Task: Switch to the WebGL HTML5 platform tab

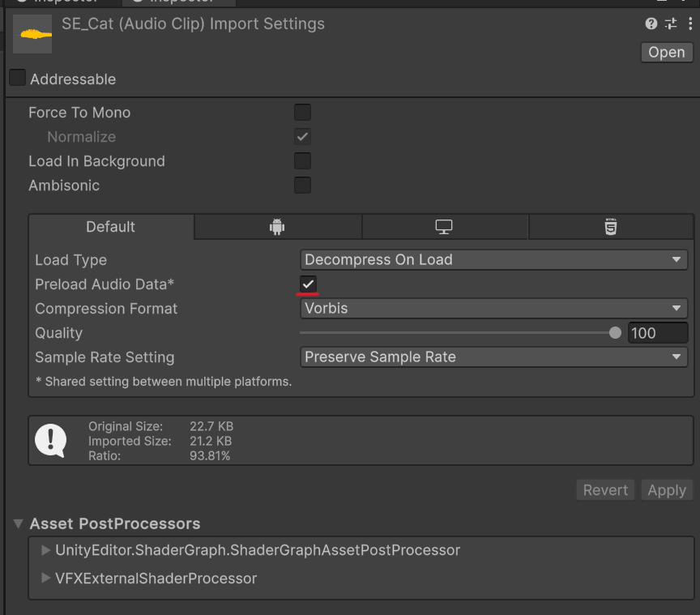Action: pyautogui.click(x=611, y=227)
